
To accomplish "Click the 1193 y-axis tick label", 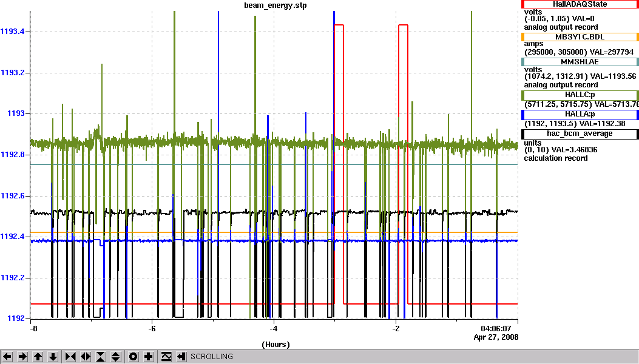I will click(16, 113).
